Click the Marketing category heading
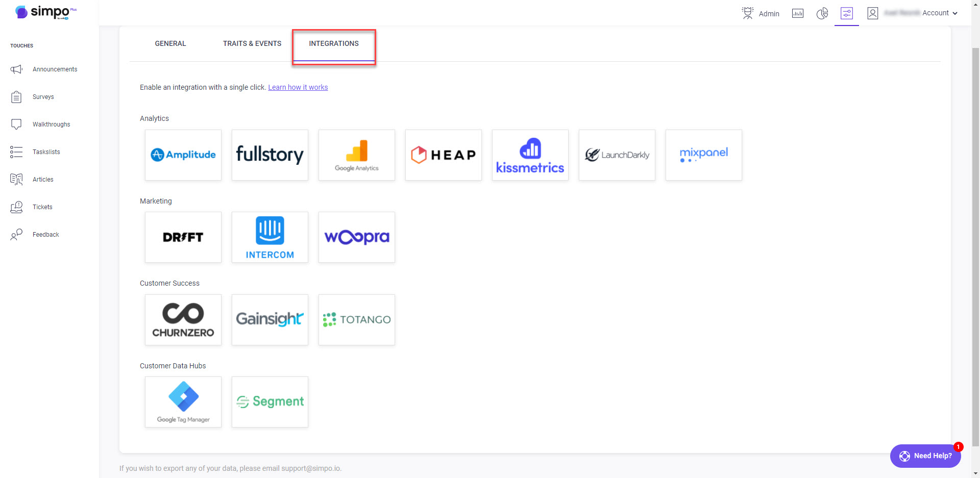980x478 pixels. (x=156, y=201)
